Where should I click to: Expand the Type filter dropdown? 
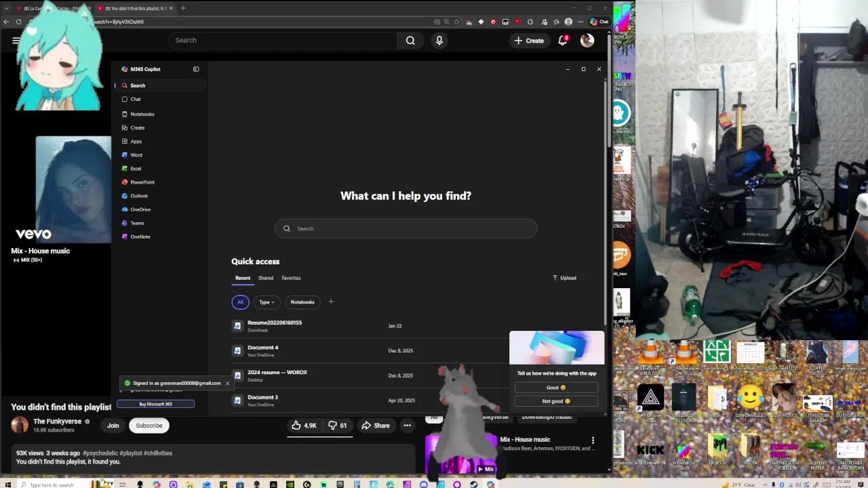267,302
